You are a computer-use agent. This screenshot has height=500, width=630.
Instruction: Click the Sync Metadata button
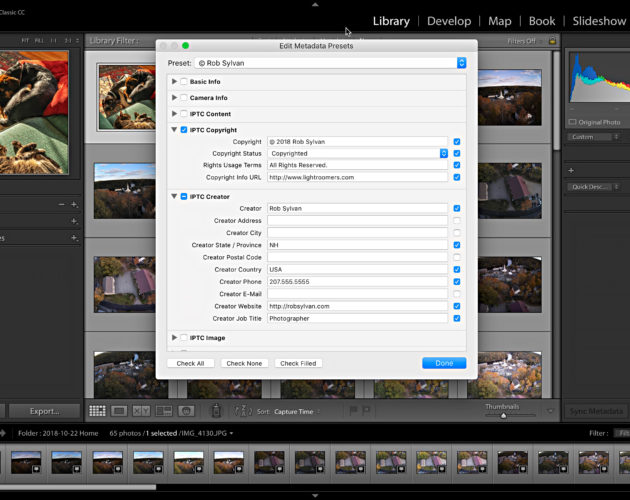596,411
